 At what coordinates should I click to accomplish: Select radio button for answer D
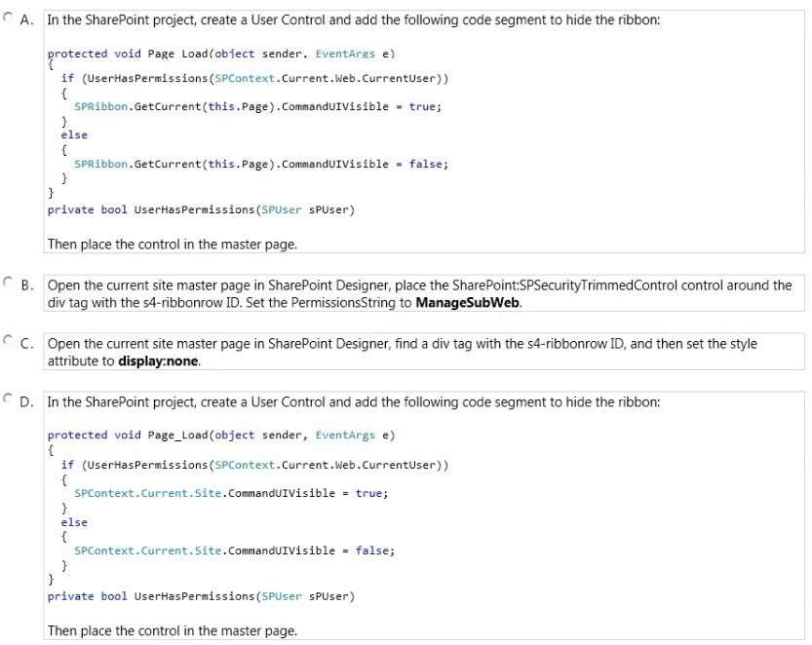(7, 399)
